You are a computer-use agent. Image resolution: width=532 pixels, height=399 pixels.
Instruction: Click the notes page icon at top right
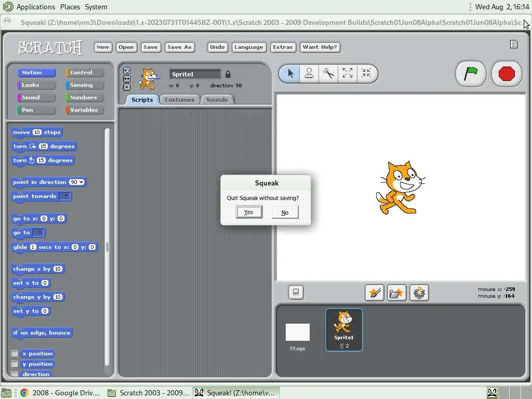(514, 45)
